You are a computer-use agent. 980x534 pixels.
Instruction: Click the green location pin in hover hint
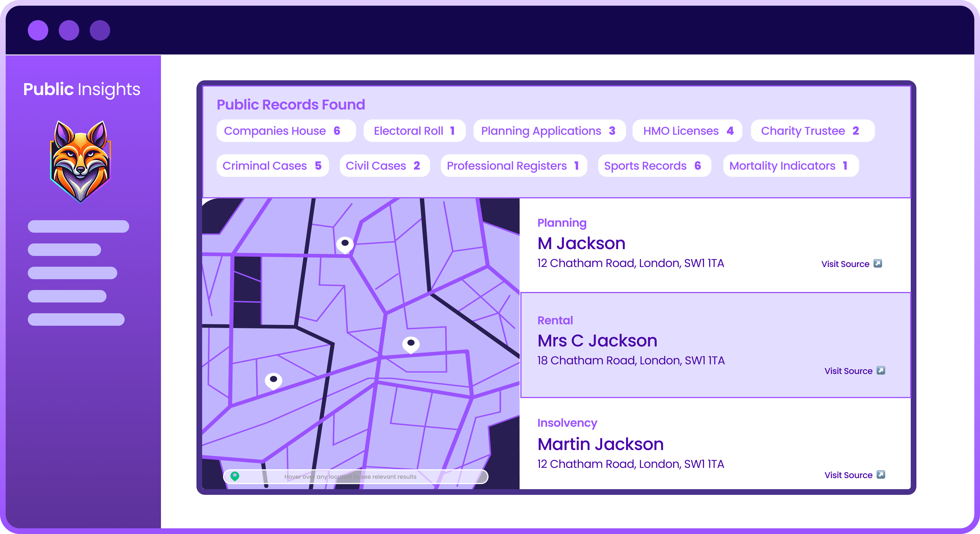pyautogui.click(x=235, y=476)
